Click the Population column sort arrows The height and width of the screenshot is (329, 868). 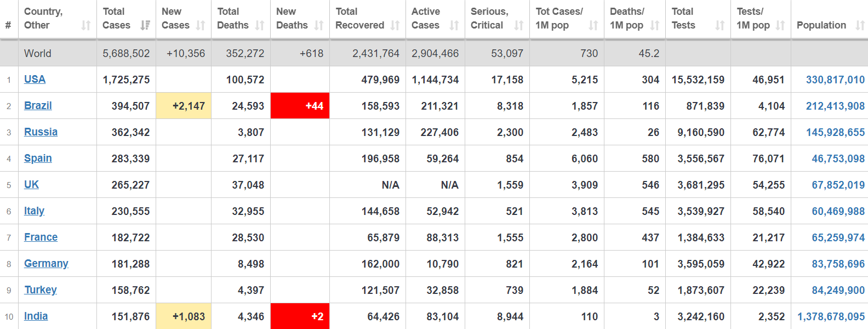[860, 25]
